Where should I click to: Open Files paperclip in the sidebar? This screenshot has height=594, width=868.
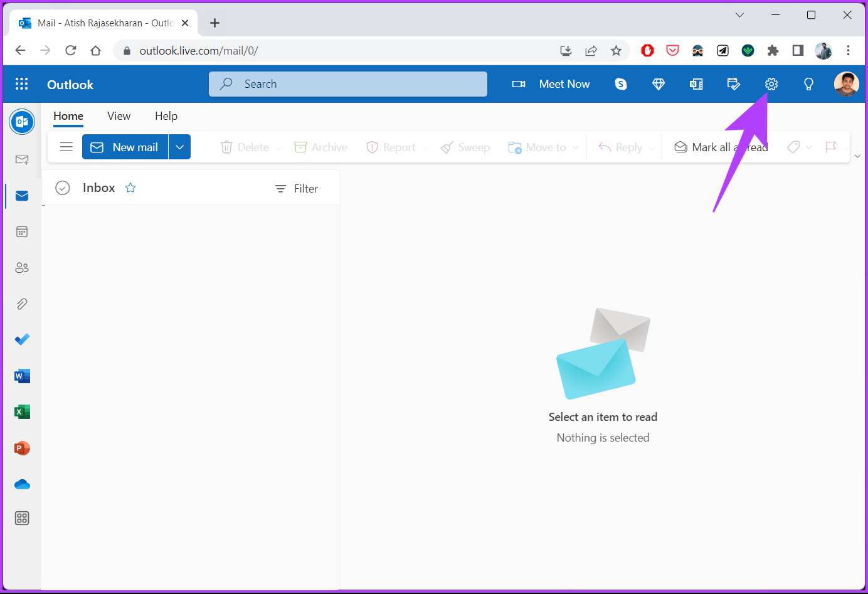pyautogui.click(x=22, y=304)
